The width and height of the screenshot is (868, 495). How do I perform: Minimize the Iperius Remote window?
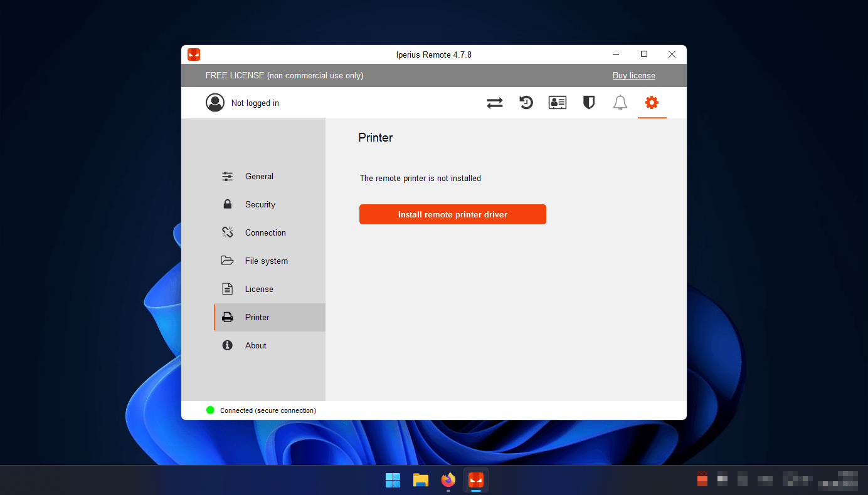616,55
